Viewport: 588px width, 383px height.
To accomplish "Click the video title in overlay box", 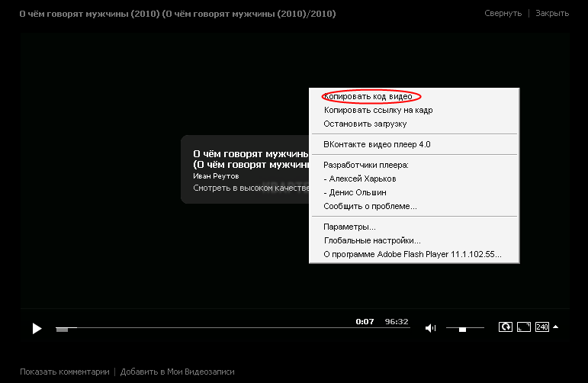I will point(251,159).
